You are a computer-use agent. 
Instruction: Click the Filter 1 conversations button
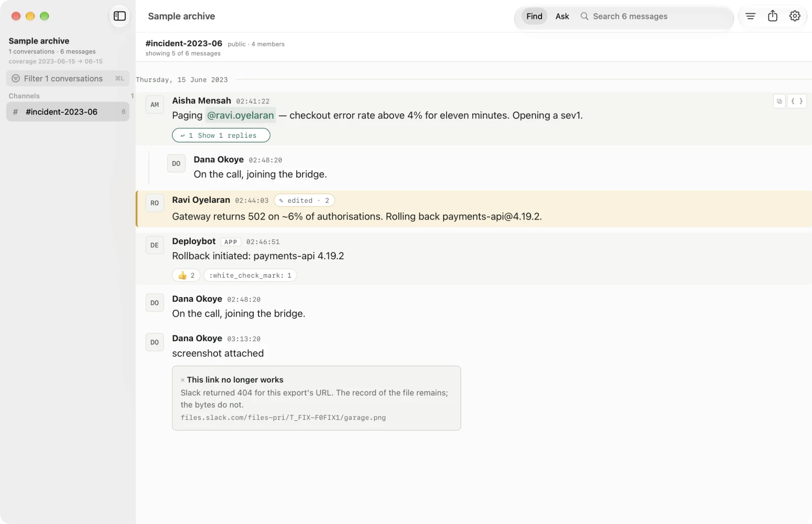[x=68, y=79]
